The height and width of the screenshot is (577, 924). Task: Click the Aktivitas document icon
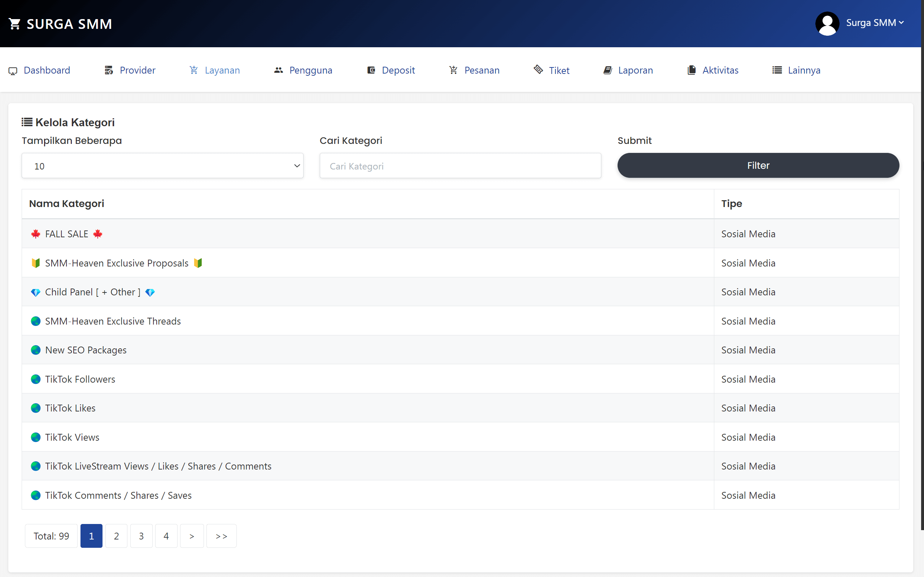pos(691,70)
